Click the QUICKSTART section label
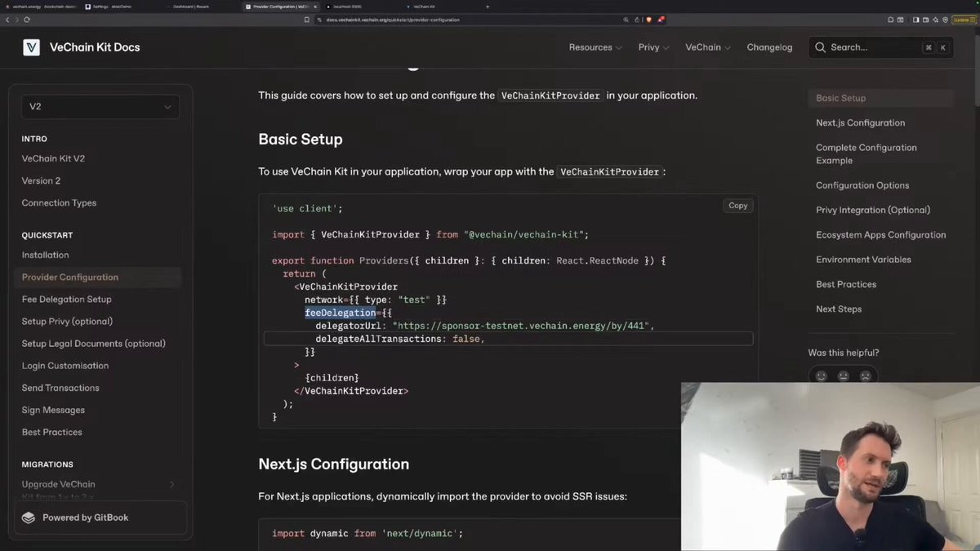The height and width of the screenshot is (551, 980). click(47, 235)
